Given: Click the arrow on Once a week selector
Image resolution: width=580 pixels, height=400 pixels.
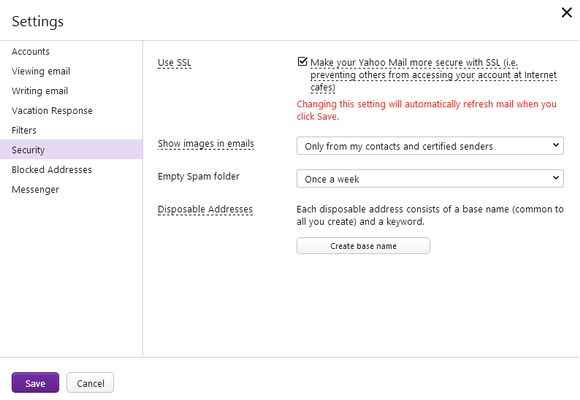Looking at the screenshot, I should click(x=556, y=178).
